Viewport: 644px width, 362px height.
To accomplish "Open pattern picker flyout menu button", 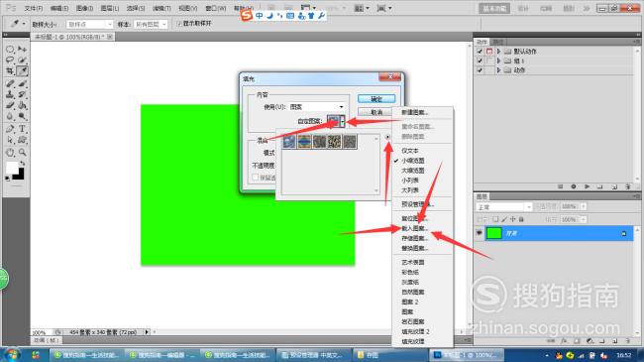I will point(387,137).
